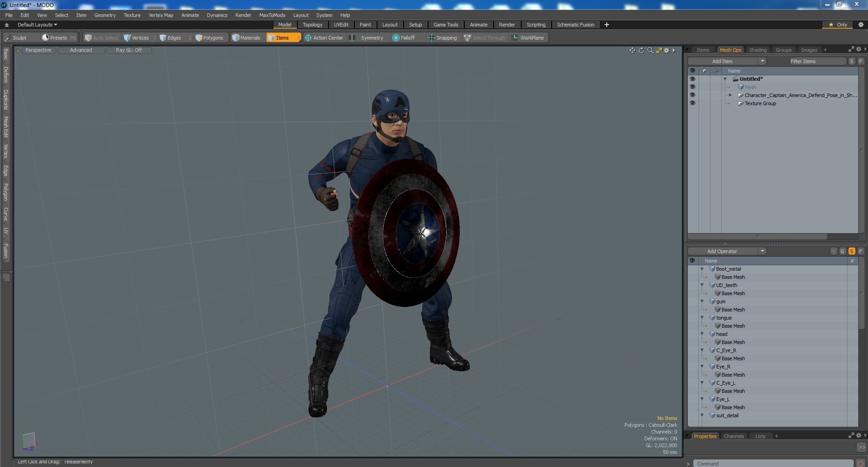868x467 pixels.
Task: Click the Add Operator button
Action: click(x=722, y=251)
